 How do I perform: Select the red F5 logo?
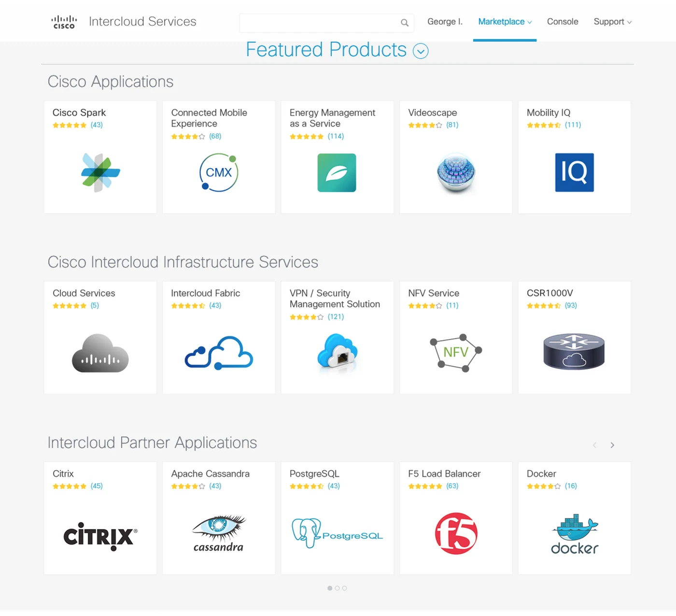[456, 533]
